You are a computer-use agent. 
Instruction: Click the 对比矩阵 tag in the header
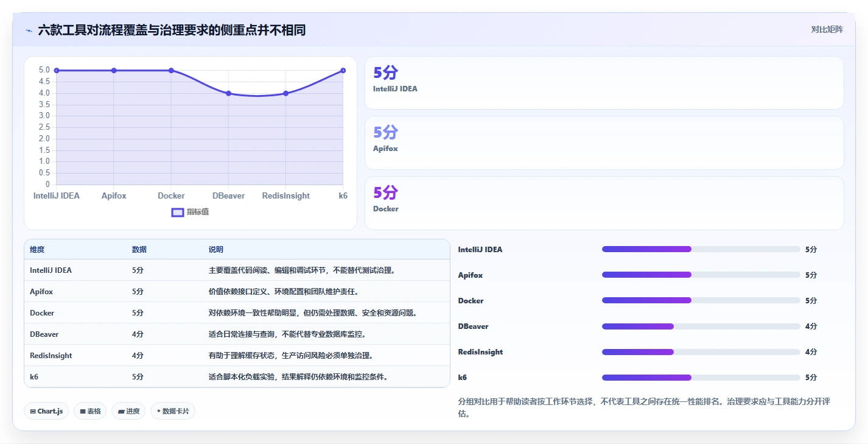[827, 29]
